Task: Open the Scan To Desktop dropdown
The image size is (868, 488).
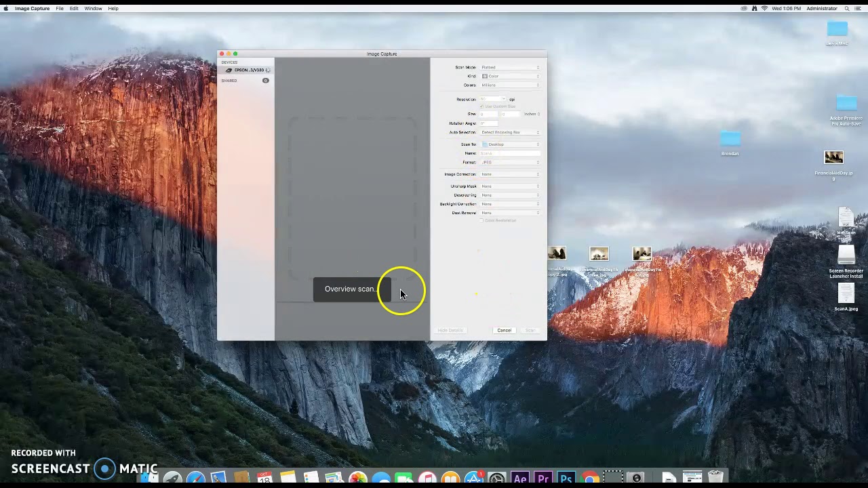Action: [x=510, y=144]
